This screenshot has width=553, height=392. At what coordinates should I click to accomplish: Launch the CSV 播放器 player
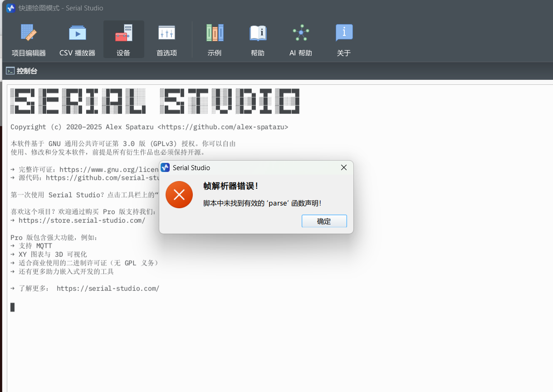point(77,40)
